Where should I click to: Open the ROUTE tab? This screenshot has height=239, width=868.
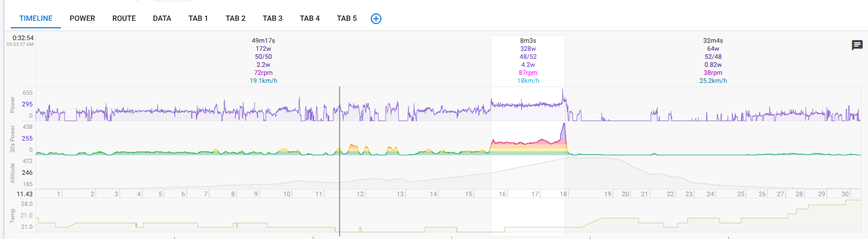coord(124,18)
